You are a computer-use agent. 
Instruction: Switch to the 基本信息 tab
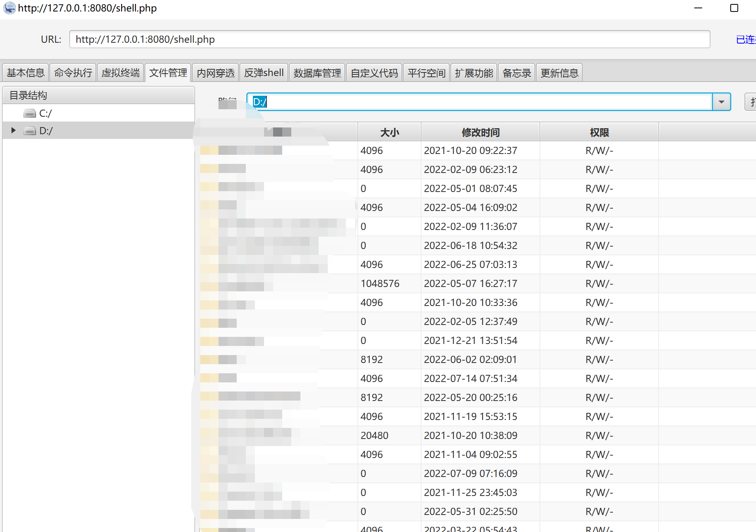tap(25, 72)
